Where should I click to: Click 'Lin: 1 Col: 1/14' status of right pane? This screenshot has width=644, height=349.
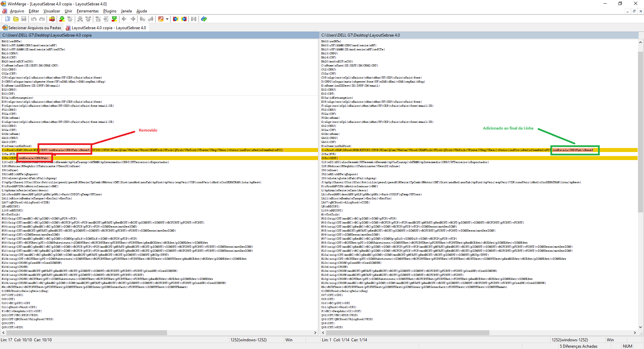click(344, 340)
